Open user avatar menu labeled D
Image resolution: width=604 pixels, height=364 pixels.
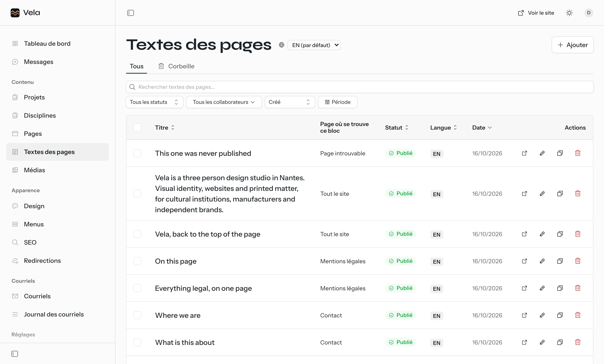[x=589, y=13]
